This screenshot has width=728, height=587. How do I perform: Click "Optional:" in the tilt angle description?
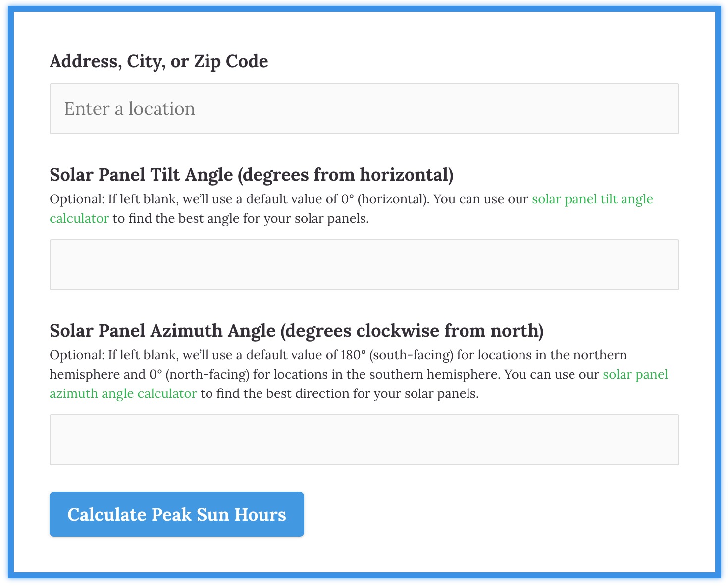(77, 199)
